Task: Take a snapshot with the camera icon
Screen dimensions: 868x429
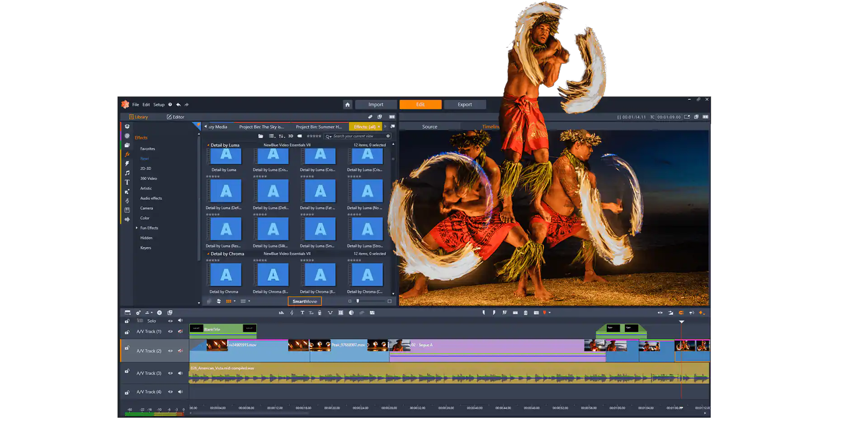Action: [536, 312]
